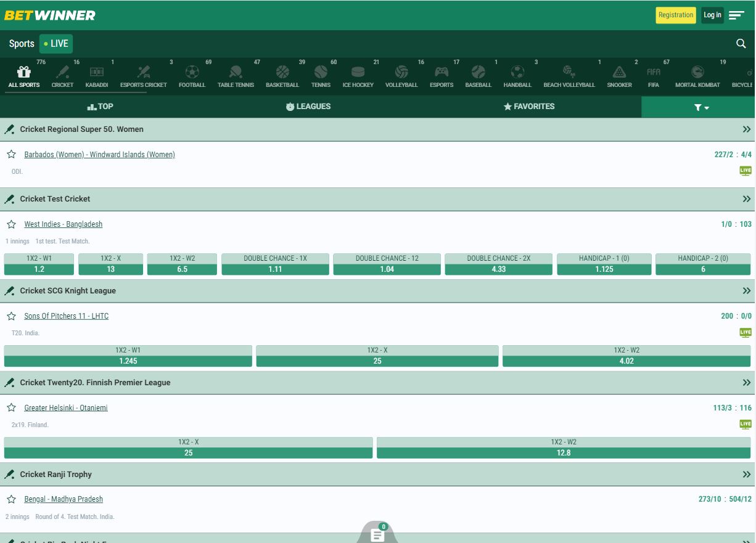The width and height of the screenshot is (756, 543).
Task: Click the Log in button
Action: 712,15
